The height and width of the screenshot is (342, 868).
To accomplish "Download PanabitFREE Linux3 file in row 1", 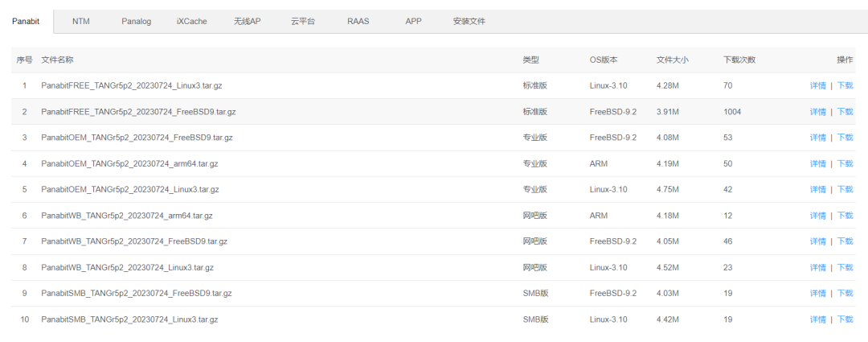I will [845, 86].
